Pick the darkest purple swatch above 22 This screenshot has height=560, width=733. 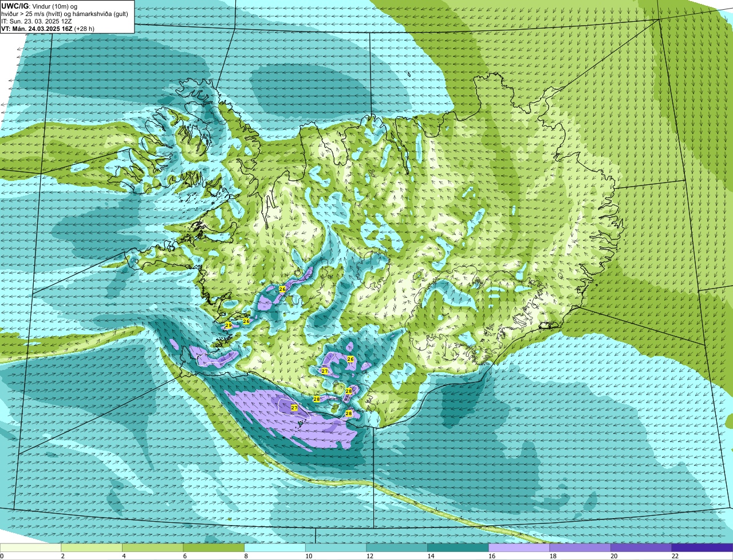702,547
